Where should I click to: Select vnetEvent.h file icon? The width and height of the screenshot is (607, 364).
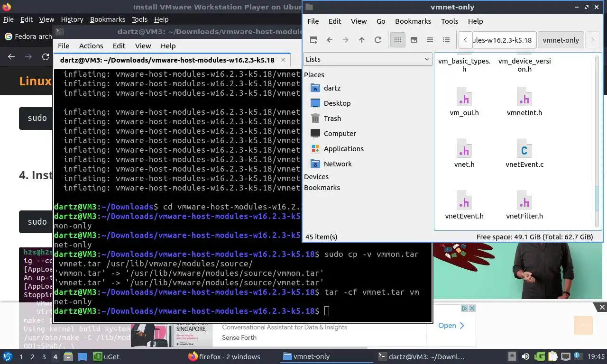(x=464, y=200)
